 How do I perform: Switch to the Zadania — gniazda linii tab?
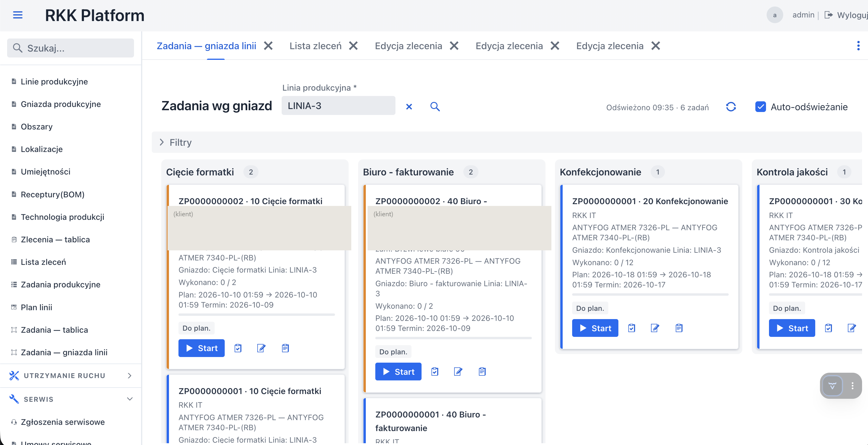point(206,46)
